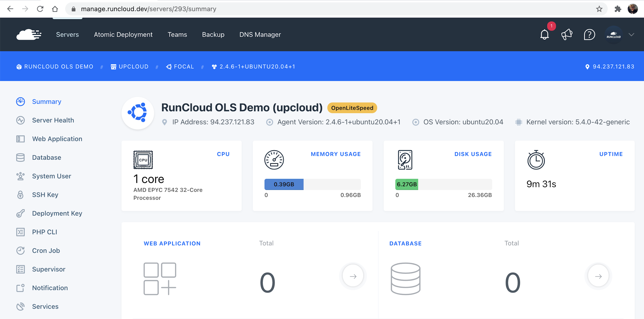Open Database in sidebar
This screenshot has width=644, height=319.
(47, 157)
